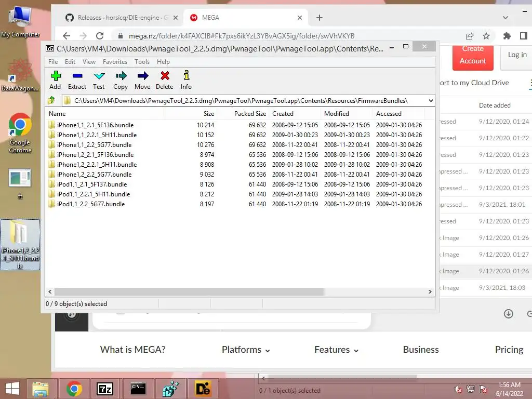Go up one folder level in 7-Zip
This screenshot has width=532, height=399.
[x=51, y=100]
